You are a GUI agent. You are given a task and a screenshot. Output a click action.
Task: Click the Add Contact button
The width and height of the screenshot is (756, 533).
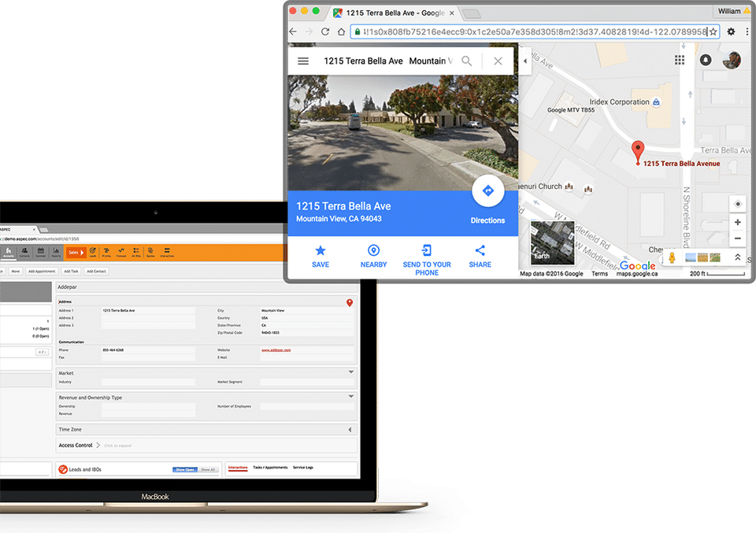(96, 272)
